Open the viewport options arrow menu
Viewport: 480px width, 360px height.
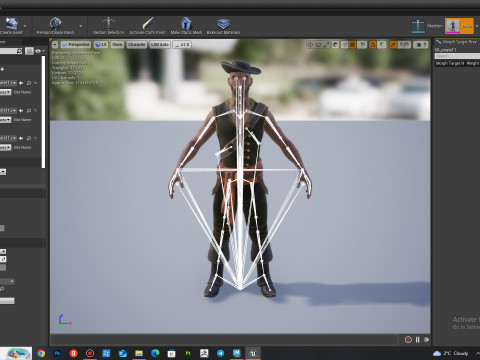tap(55, 44)
